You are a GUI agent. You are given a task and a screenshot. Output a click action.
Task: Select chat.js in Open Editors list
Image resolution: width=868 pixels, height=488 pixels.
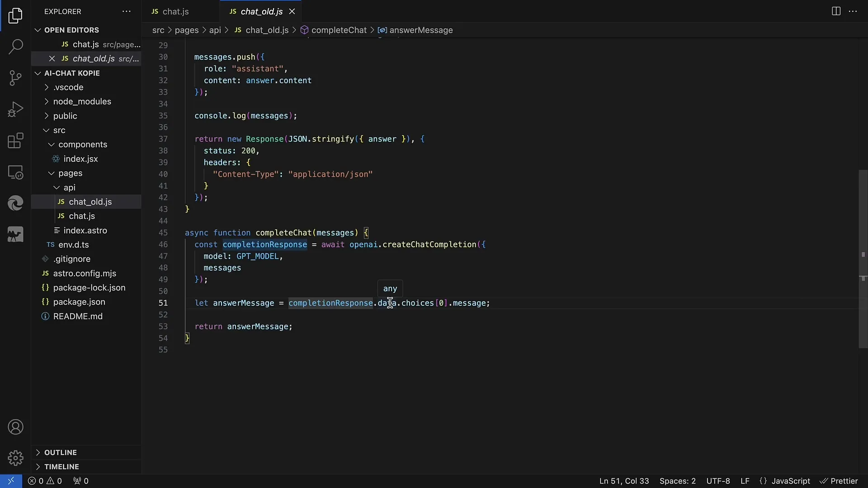pyautogui.click(x=86, y=44)
